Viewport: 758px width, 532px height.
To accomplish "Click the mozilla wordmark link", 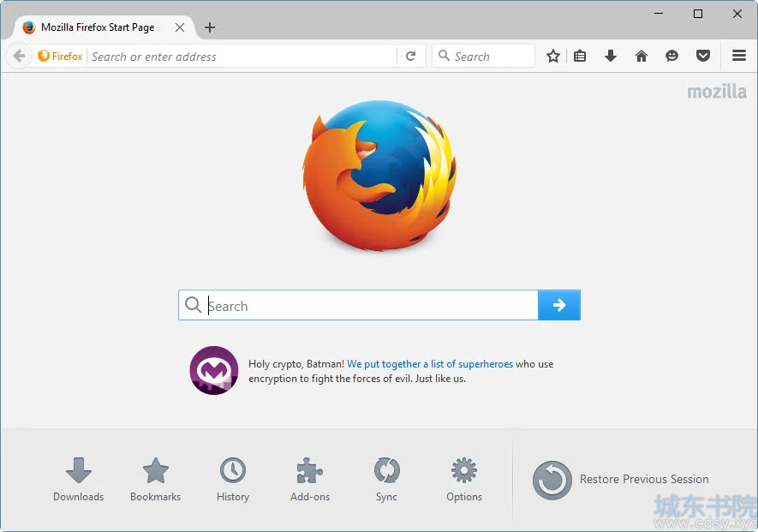I will pos(717,92).
